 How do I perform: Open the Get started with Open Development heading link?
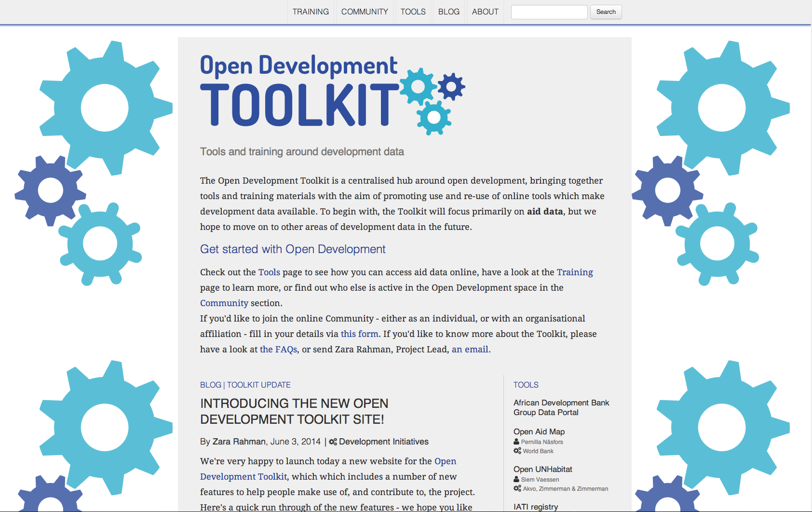(293, 249)
